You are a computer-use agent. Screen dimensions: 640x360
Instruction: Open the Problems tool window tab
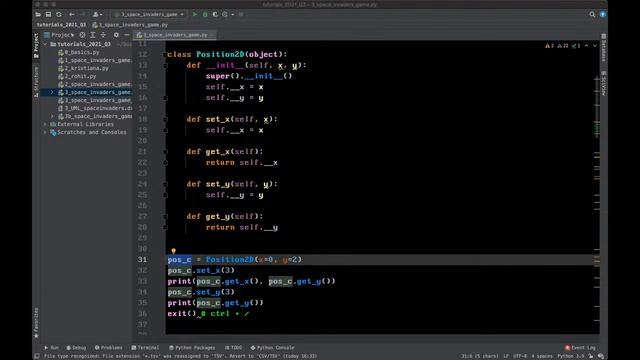coord(109,348)
